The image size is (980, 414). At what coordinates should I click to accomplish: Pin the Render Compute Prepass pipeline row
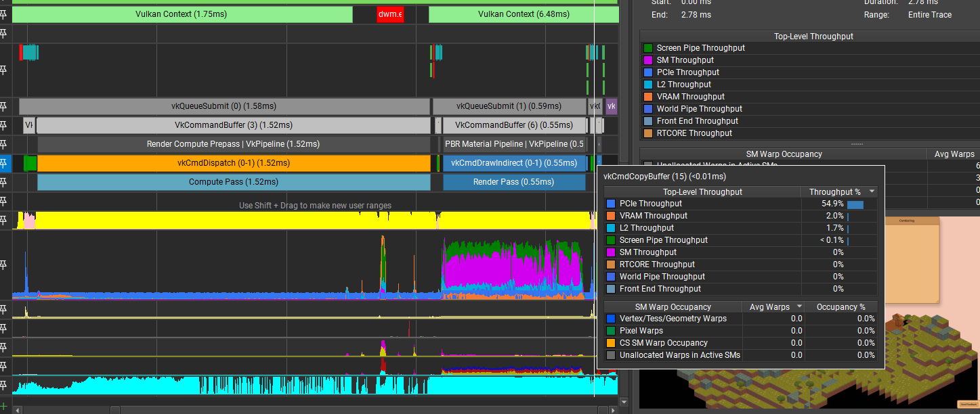tap(4, 144)
